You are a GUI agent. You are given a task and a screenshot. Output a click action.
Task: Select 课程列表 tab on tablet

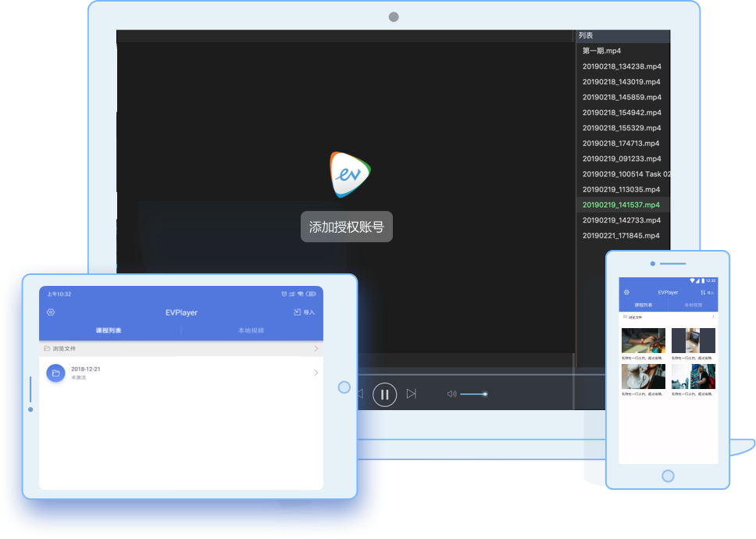pyautogui.click(x=109, y=330)
